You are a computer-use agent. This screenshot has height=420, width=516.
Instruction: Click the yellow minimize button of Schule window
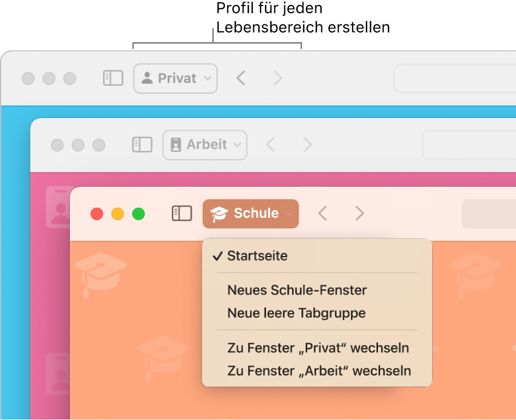[117, 213]
